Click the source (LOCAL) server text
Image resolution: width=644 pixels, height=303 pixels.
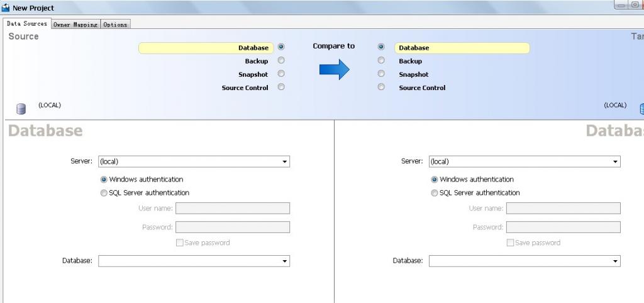pos(50,105)
